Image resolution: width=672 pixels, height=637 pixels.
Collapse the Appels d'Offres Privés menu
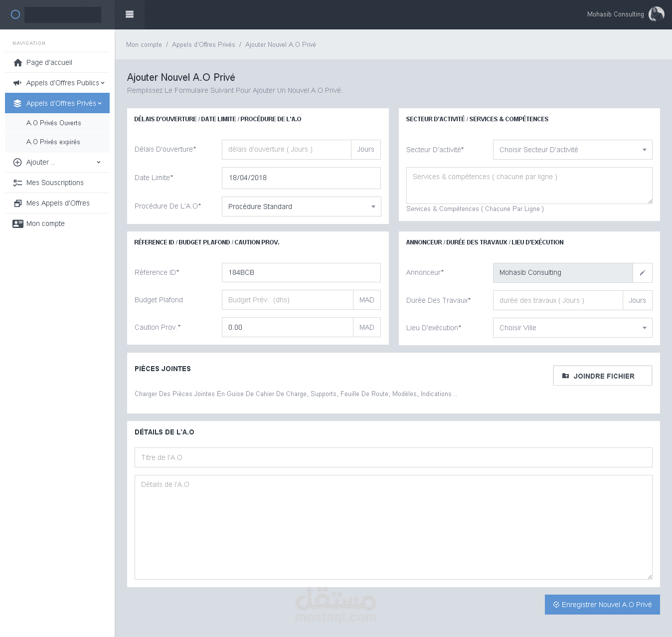(57, 103)
